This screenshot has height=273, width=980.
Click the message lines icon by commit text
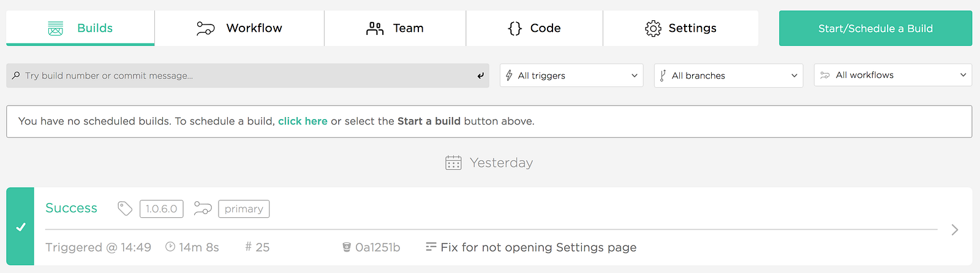coord(431,247)
